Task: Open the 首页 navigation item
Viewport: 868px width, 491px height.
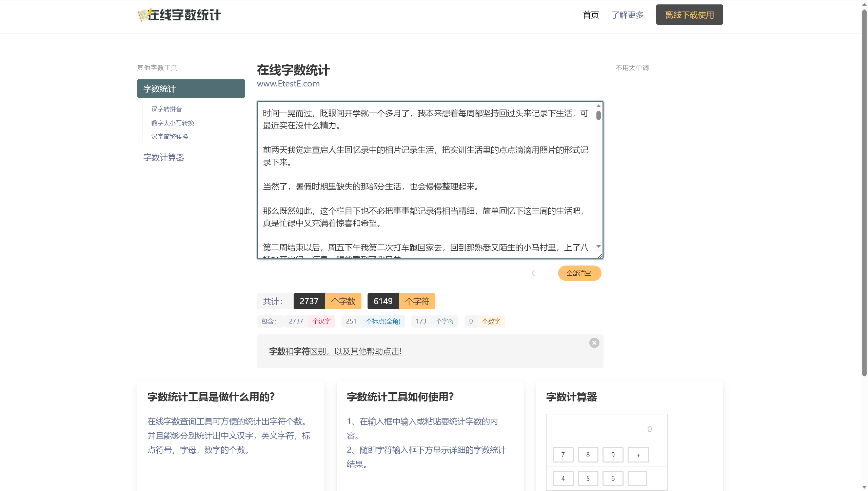Action: pos(591,15)
